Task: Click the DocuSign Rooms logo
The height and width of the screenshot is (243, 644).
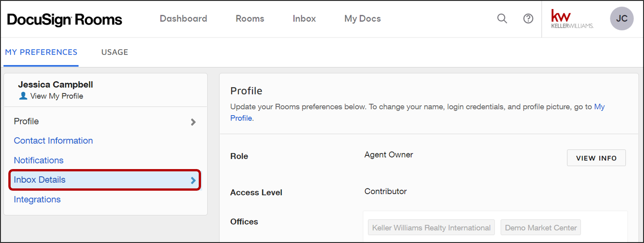Action: click(x=65, y=20)
